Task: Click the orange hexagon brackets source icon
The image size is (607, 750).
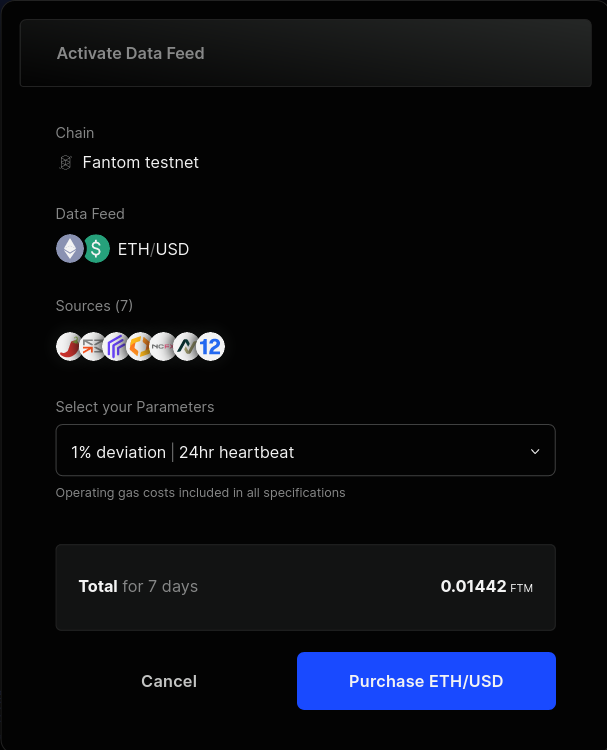Action: (140, 347)
